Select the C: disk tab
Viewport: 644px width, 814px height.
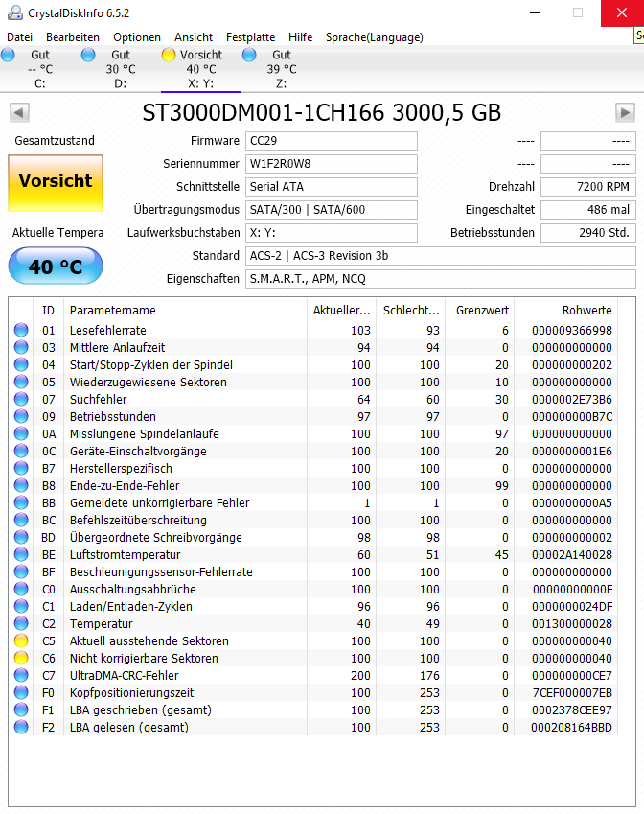coord(40,69)
